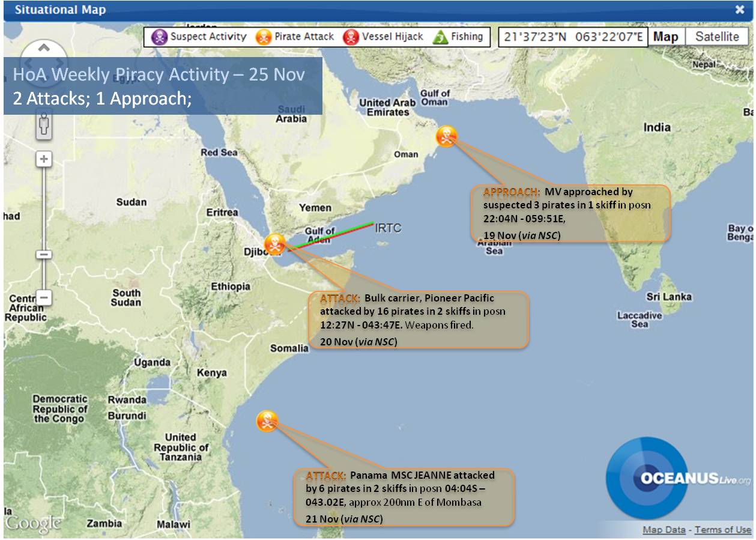
Task: Click the Oman country label
Action: click(x=406, y=154)
